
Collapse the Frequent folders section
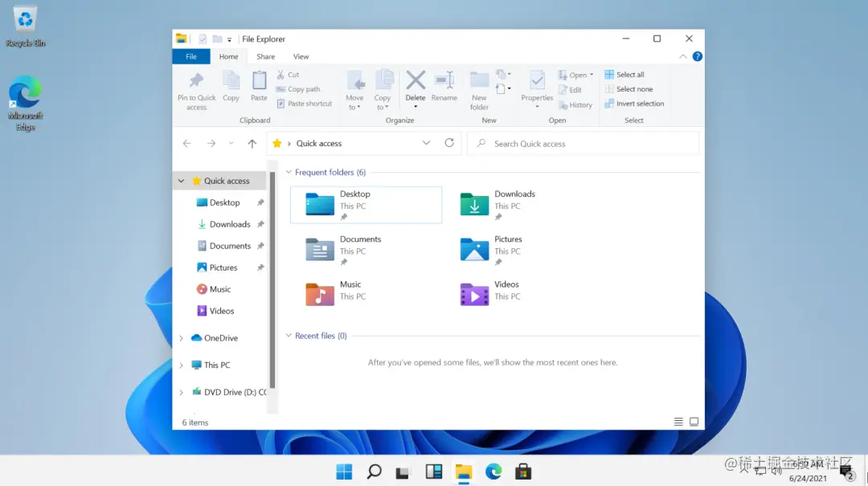tap(289, 172)
